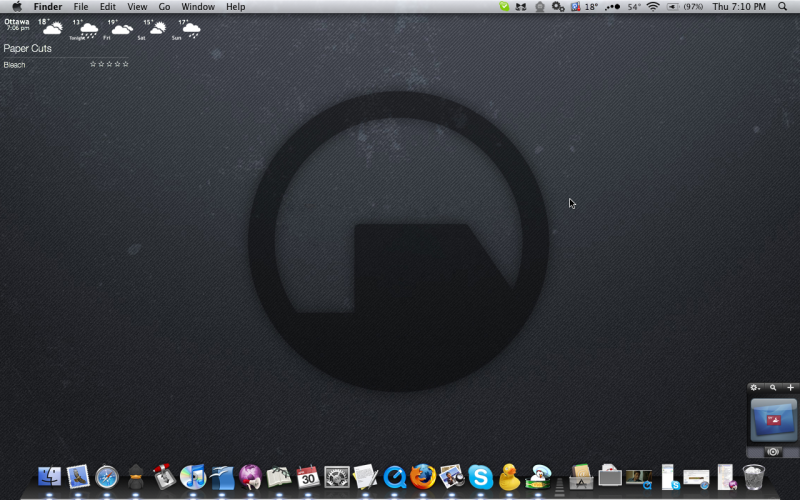Open Spotlight search magnifying glass

(783, 7)
